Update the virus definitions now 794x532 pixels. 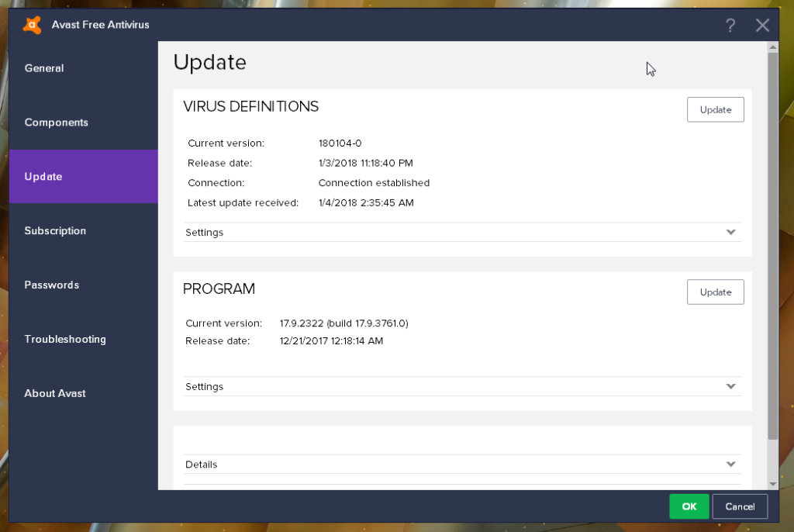click(x=715, y=109)
